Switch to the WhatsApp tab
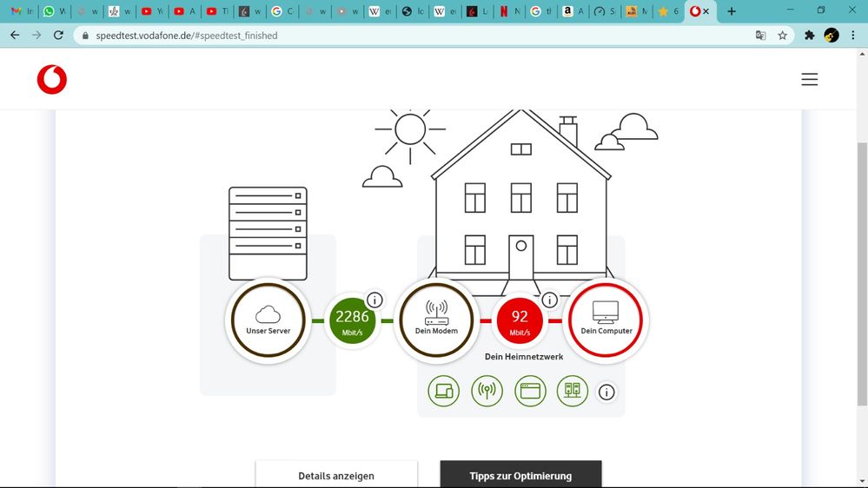 pyautogui.click(x=54, y=11)
